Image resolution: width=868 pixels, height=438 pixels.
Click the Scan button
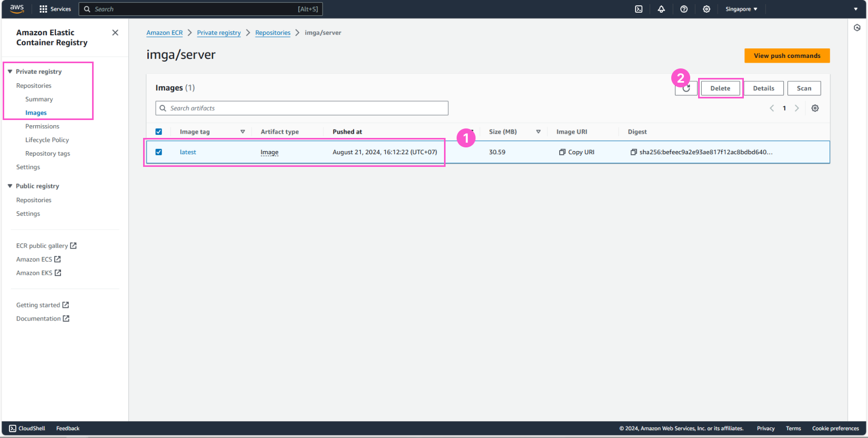[x=804, y=88]
